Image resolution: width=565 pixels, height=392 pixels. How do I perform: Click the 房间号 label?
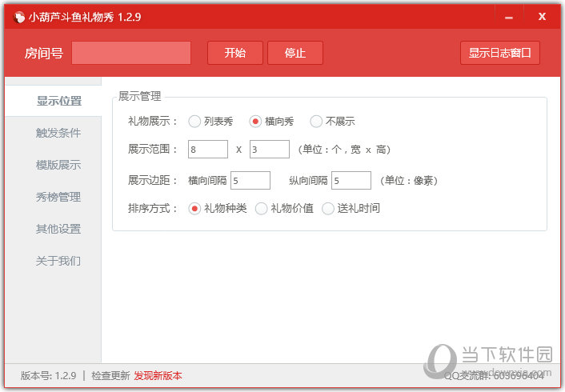(44, 54)
